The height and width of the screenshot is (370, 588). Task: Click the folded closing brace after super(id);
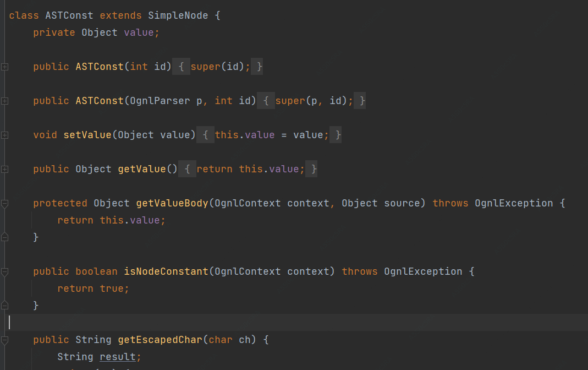257,67
